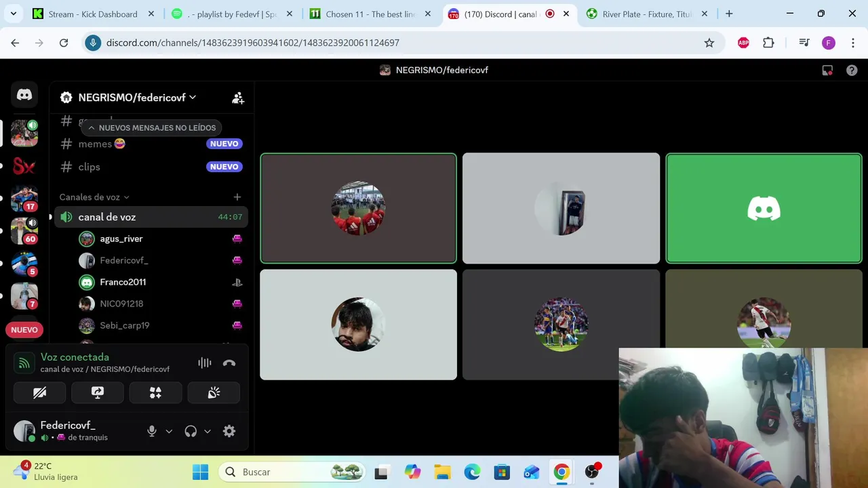Open Discord help question mark icon
This screenshot has height=488, width=868.
click(x=852, y=70)
